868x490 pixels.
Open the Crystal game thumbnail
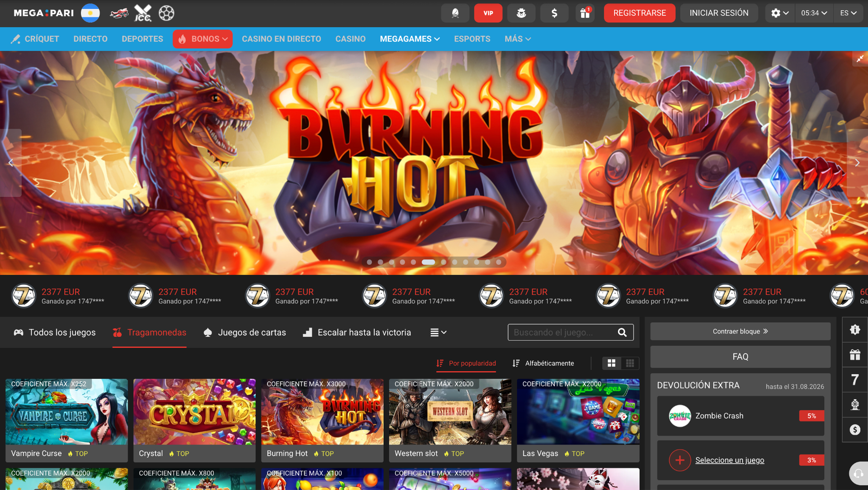coord(194,412)
